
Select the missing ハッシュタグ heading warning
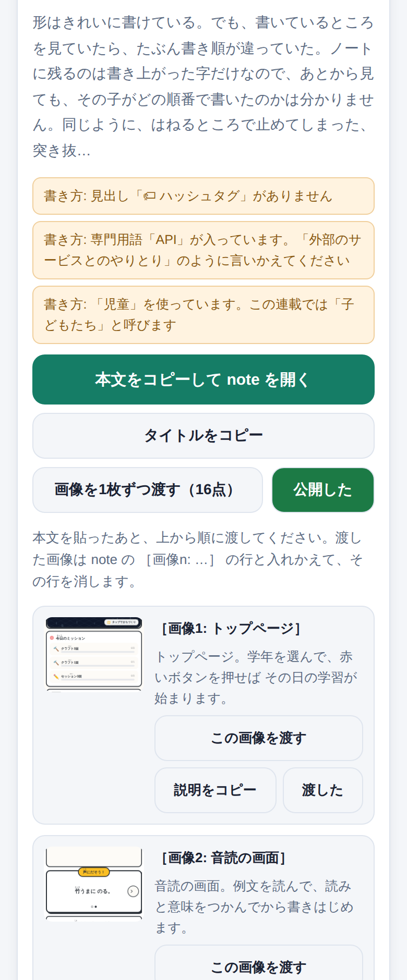coord(203,196)
